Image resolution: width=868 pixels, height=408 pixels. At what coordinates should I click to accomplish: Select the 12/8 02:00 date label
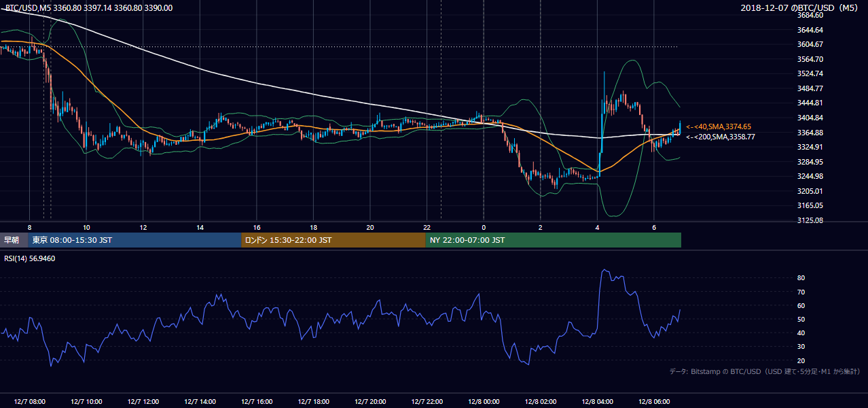click(x=540, y=402)
